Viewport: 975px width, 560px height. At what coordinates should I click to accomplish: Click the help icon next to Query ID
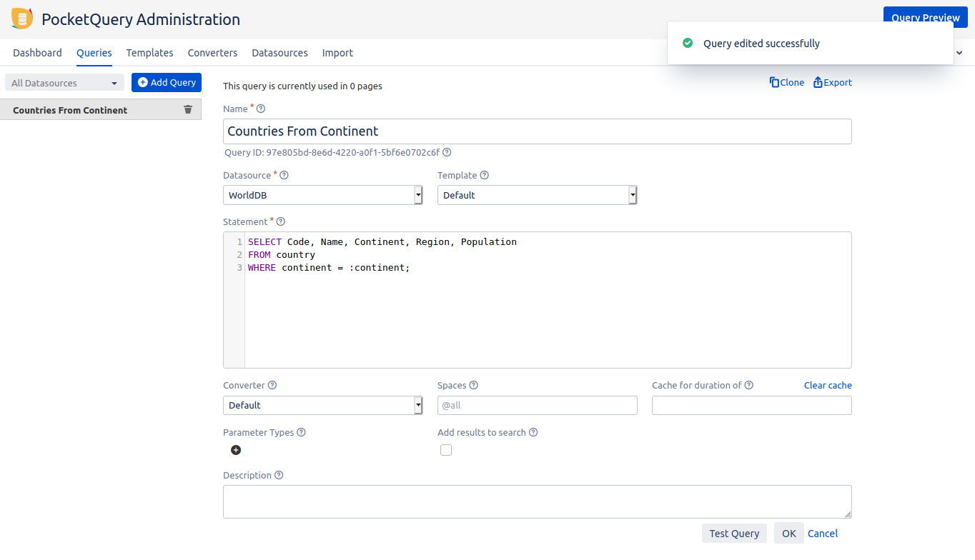pyautogui.click(x=447, y=152)
